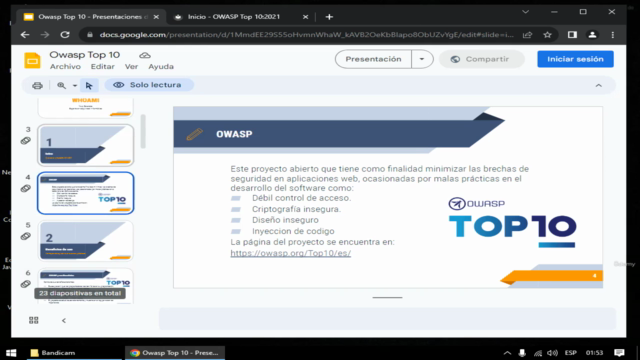Open a new browser tab
The width and height of the screenshot is (640, 360).
pos(329,17)
